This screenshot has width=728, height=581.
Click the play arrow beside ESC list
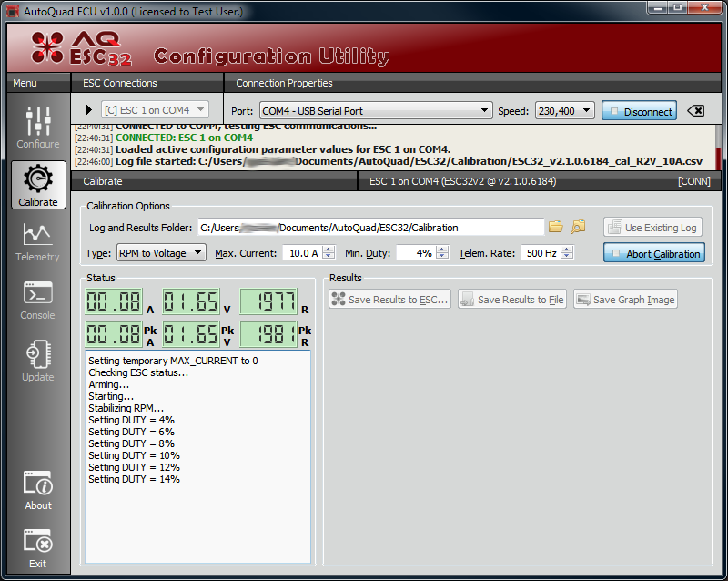88,109
